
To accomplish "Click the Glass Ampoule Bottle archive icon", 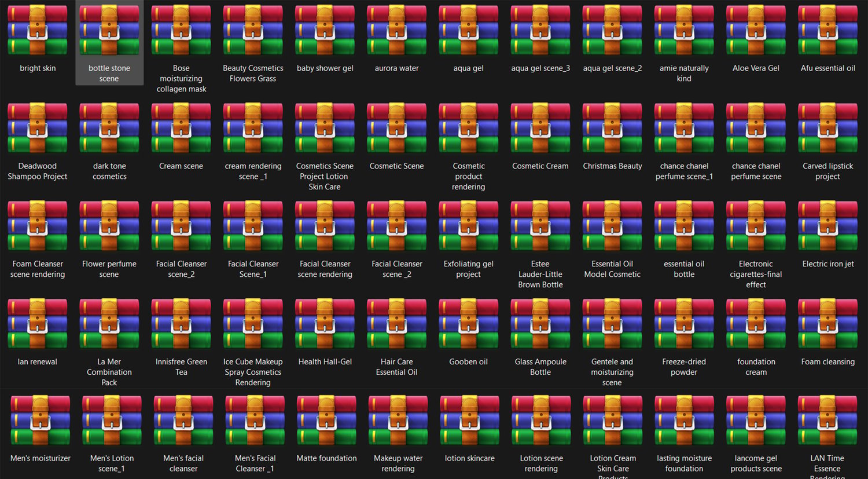I will [x=540, y=324].
